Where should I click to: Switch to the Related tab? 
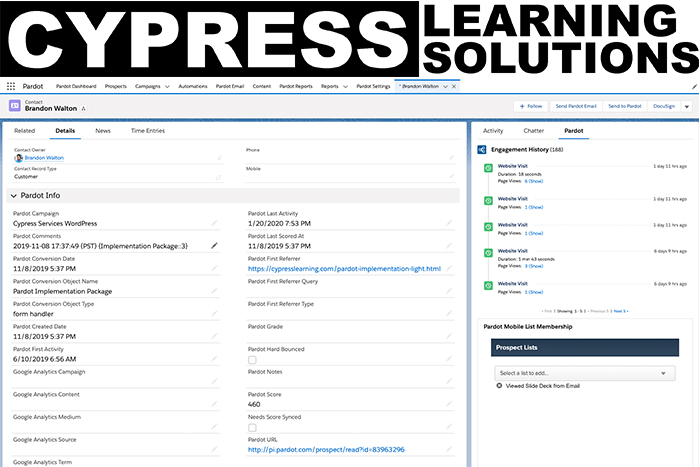coord(25,131)
